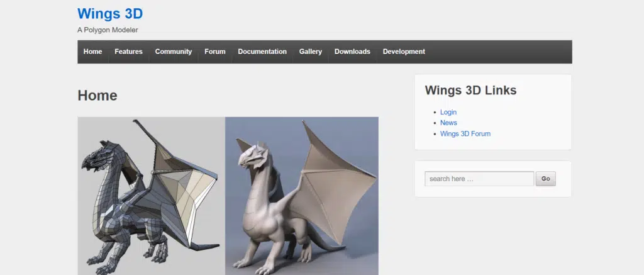The width and height of the screenshot is (644, 275).
Task: Open the Development menu item
Action: click(404, 52)
